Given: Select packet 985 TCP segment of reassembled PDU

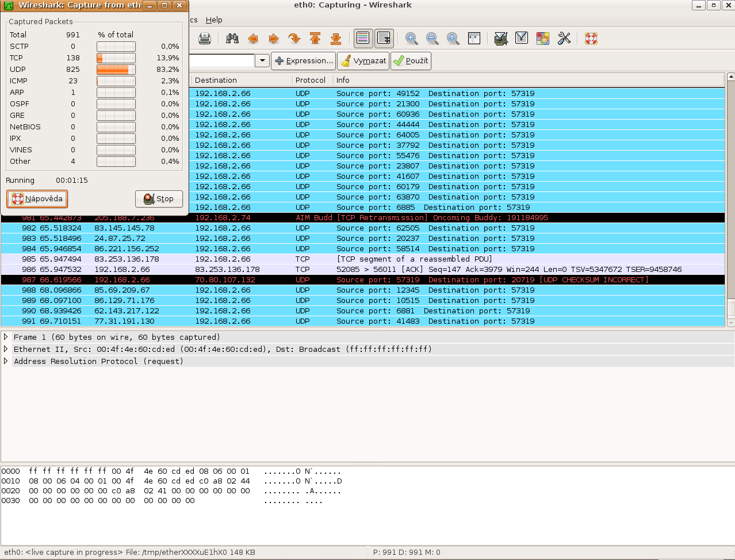Looking at the screenshot, I should (x=363, y=259).
